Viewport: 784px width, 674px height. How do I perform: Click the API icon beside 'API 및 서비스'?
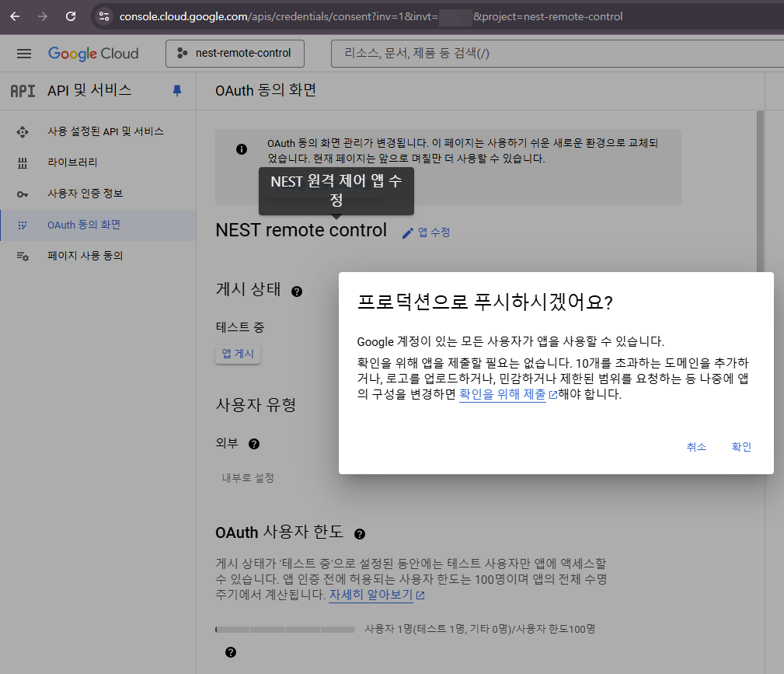click(x=23, y=91)
